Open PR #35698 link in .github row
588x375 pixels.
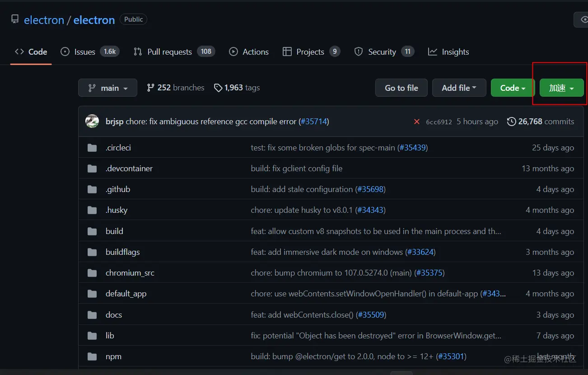point(370,189)
